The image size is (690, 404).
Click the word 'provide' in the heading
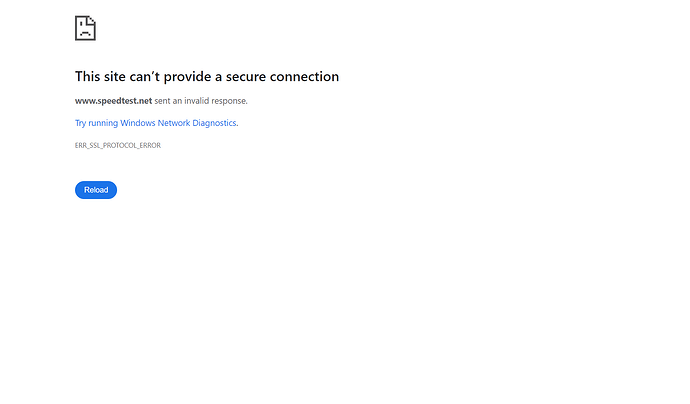pyautogui.click(x=187, y=77)
